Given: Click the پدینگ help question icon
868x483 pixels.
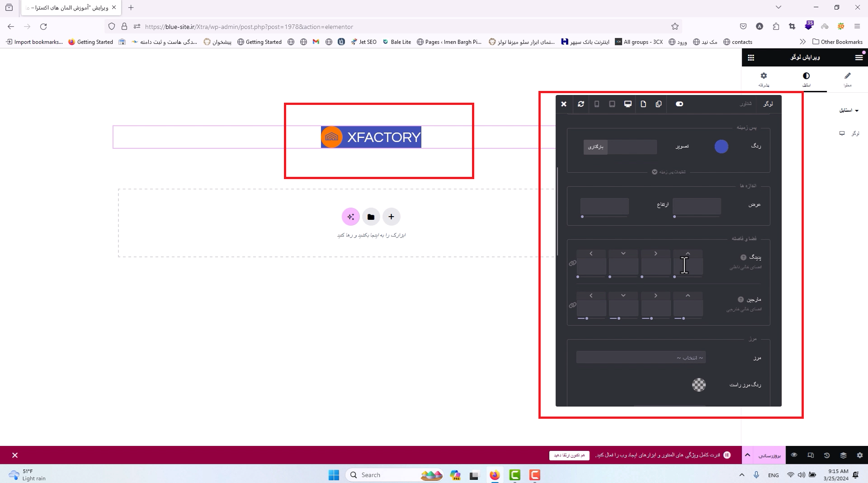Looking at the screenshot, I should coord(743,257).
